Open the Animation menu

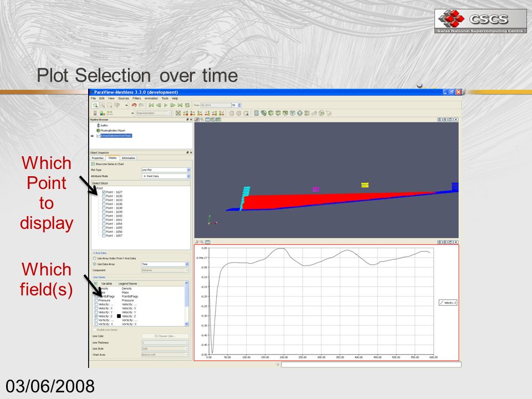[x=151, y=99]
